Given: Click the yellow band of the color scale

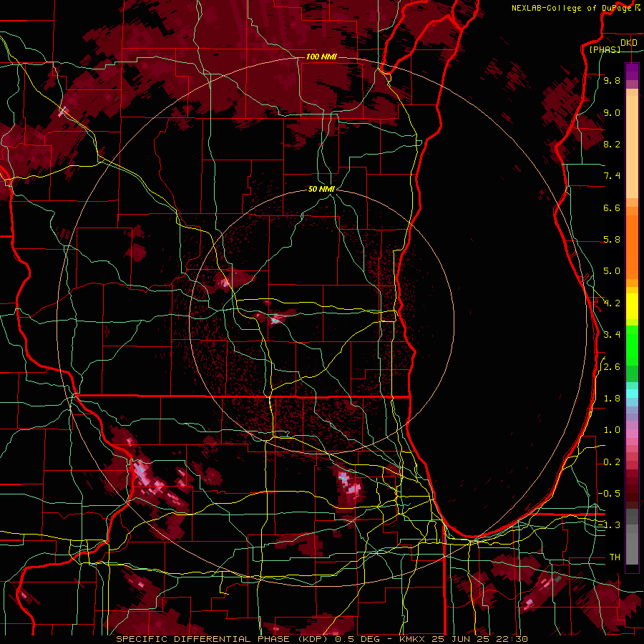Looking at the screenshot, I should [x=632, y=306].
